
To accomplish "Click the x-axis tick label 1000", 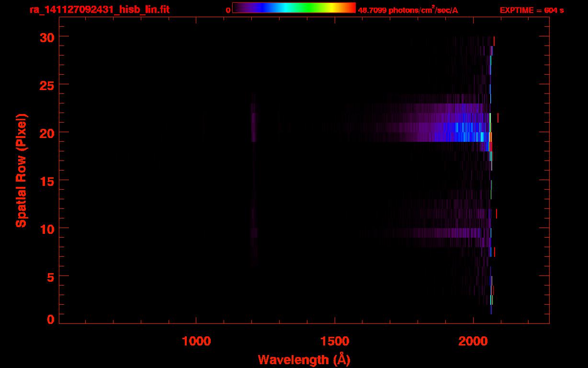I will point(196,341).
